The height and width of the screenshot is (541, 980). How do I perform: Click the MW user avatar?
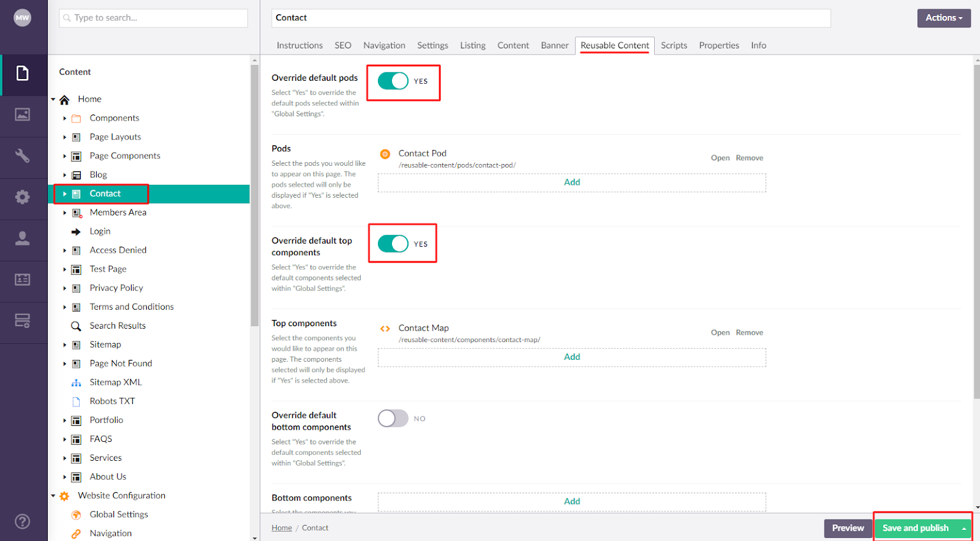point(23,18)
